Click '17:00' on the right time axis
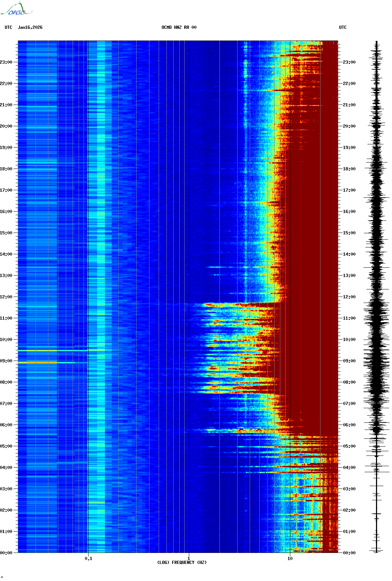Viewport: 392px width, 581px height. (x=349, y=190)
